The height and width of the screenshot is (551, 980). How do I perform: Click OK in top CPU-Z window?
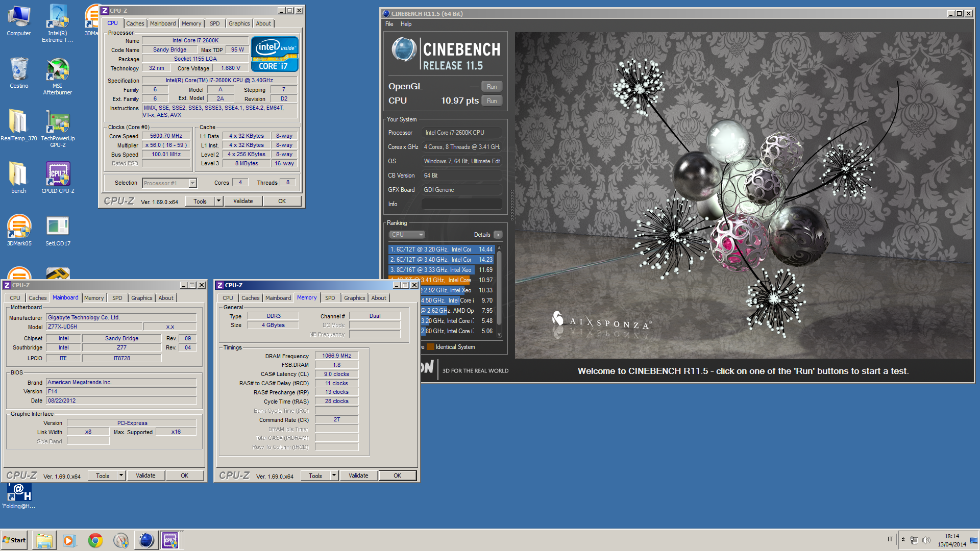click(x=282, y=201)
